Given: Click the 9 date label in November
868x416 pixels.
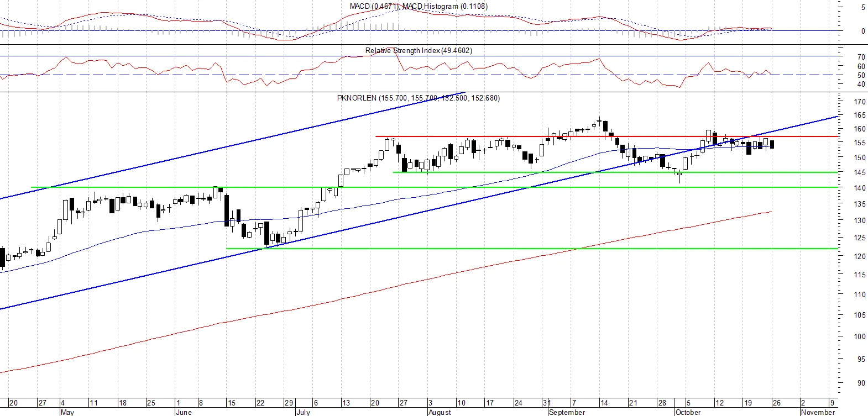Looking at the screenshot, I should pyautogui.click(x=832, y=403).
